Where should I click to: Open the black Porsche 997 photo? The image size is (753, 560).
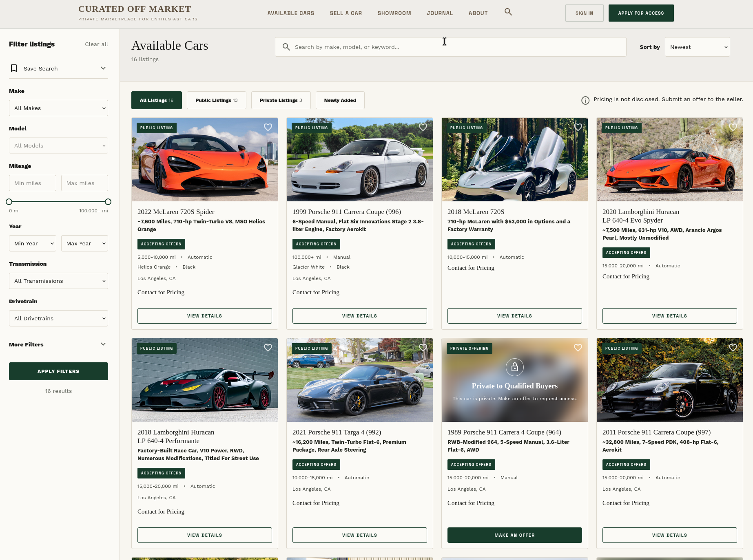670,380
